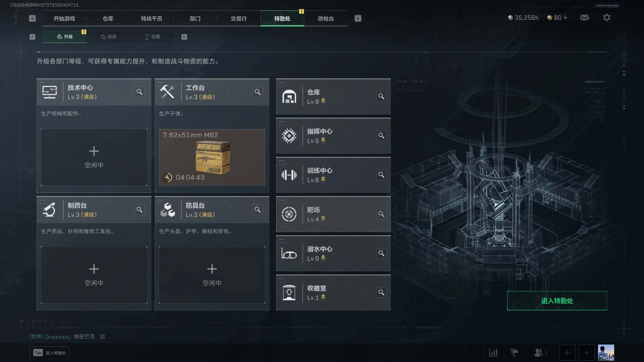This screenshot has width=644, height=362.
Task: Click magnifier on 技术中心 card
Action: click(x=140, y=92)
